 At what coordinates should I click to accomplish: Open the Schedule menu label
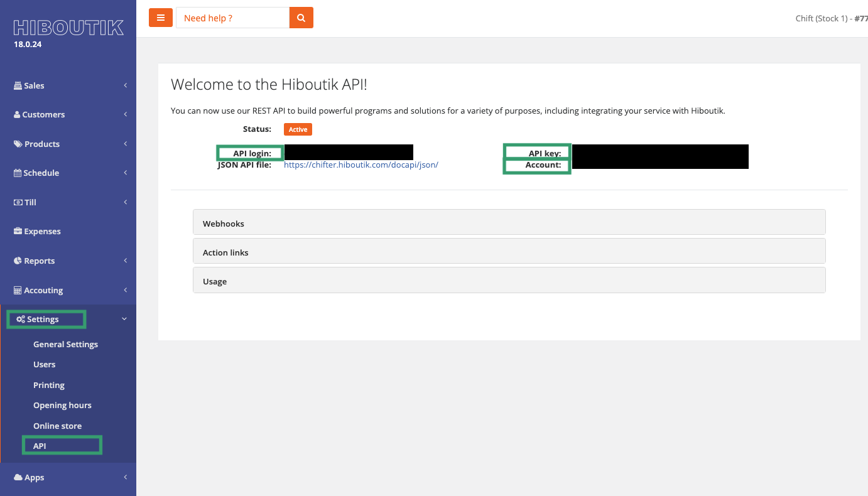[x=41, y=173]
